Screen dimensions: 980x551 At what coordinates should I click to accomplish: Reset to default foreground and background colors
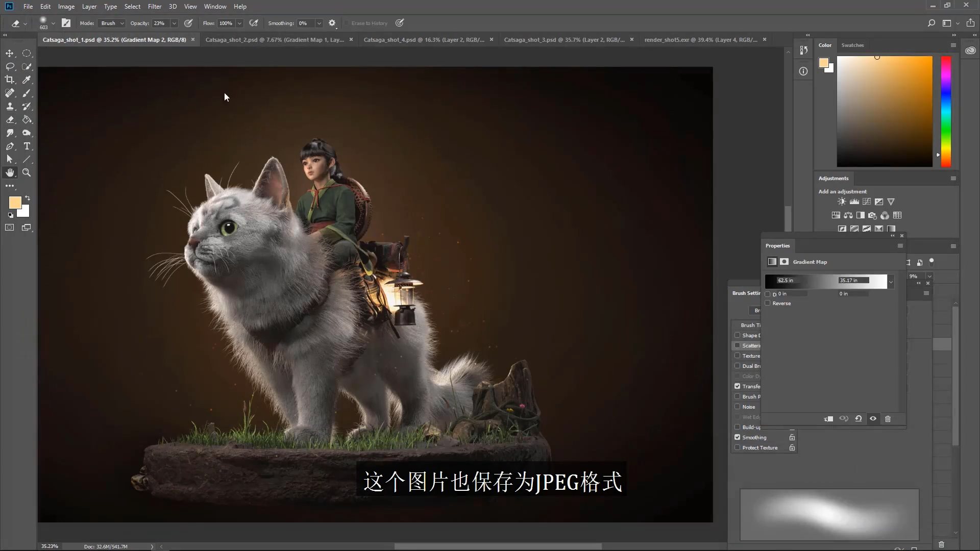(x=10, y=215)
